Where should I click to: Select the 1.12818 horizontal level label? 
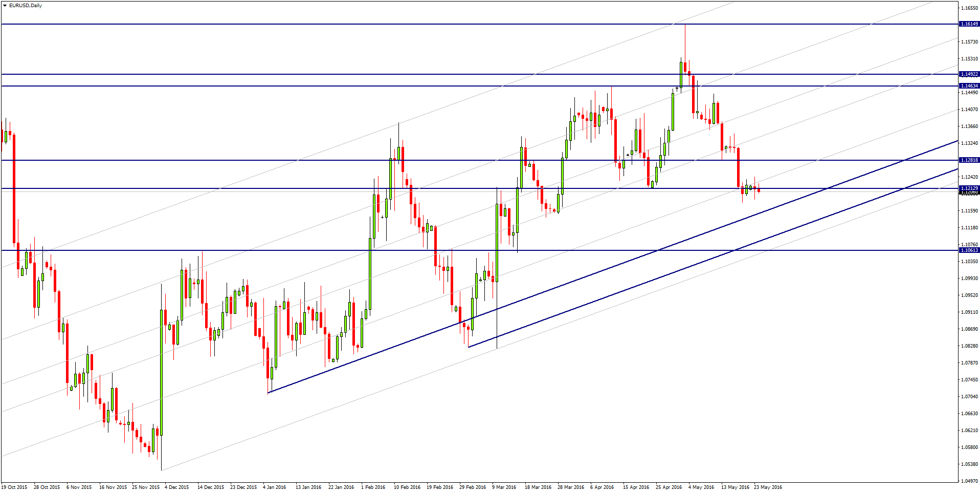pyautogui.click(x=969, y=160)
